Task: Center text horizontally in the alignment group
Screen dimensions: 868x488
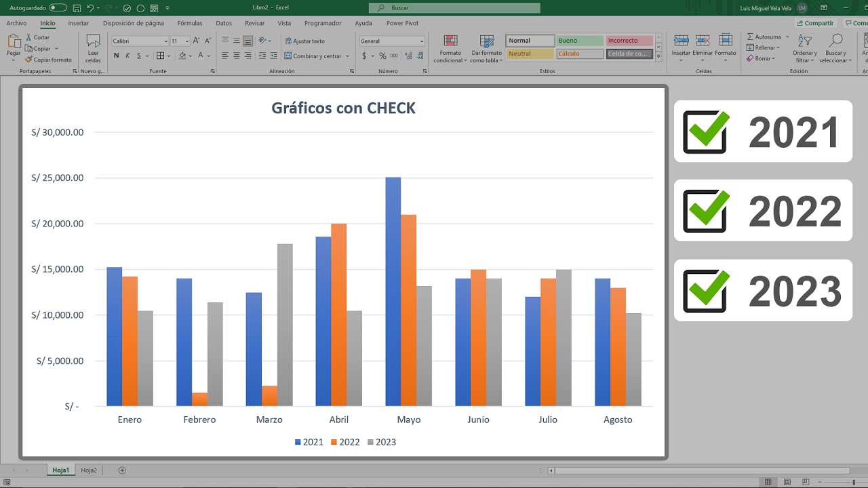Action: click(236, 56)
